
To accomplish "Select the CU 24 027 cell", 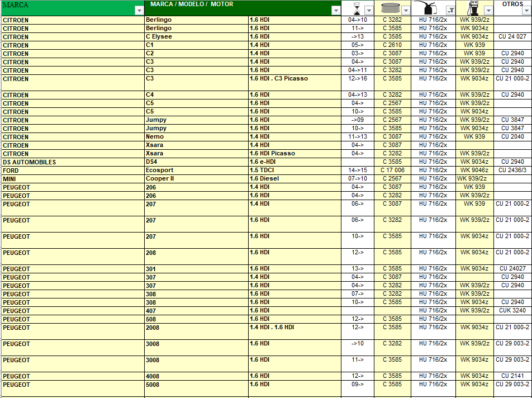I will (512, 37).
